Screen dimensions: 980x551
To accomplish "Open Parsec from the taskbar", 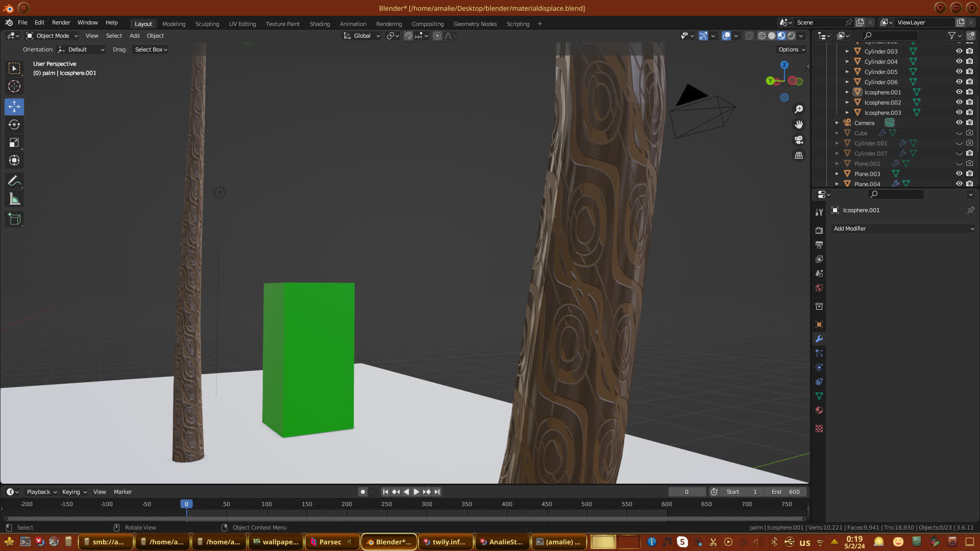I will [x=331, y=542].
